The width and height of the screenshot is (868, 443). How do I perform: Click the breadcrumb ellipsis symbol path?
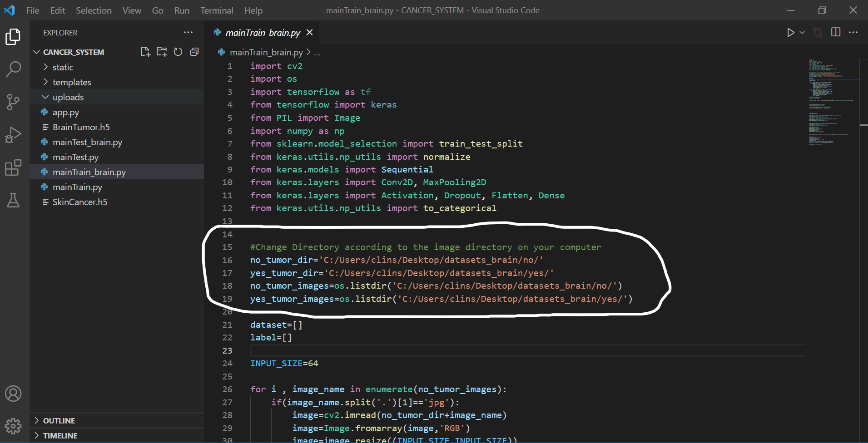[317, 53]
